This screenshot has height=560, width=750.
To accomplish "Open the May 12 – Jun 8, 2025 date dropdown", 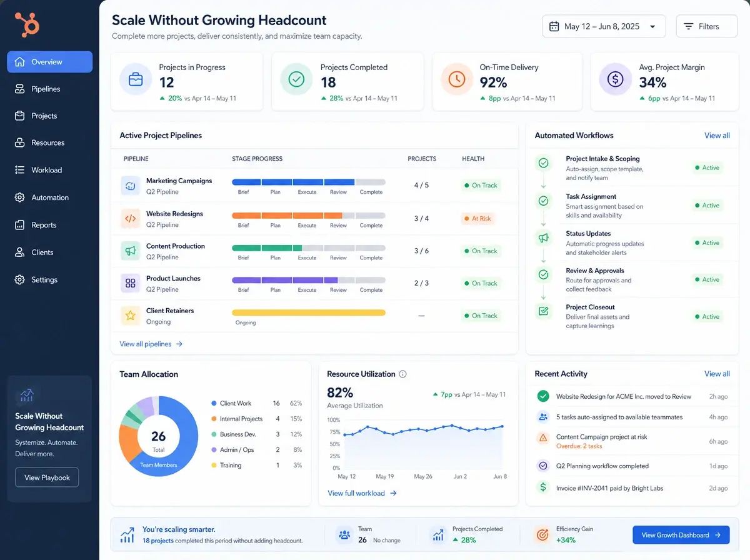I will pyautogui.click(x=604, y=26).
